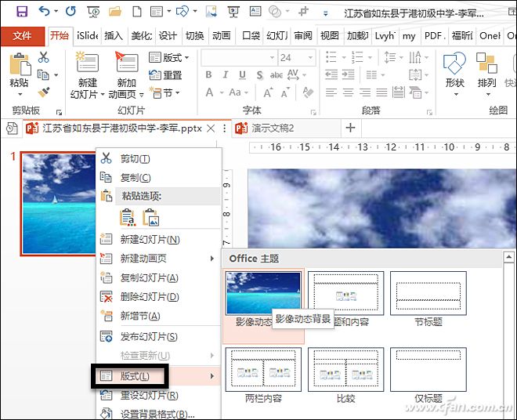Open the line spacing dropdown

[393, 57]
